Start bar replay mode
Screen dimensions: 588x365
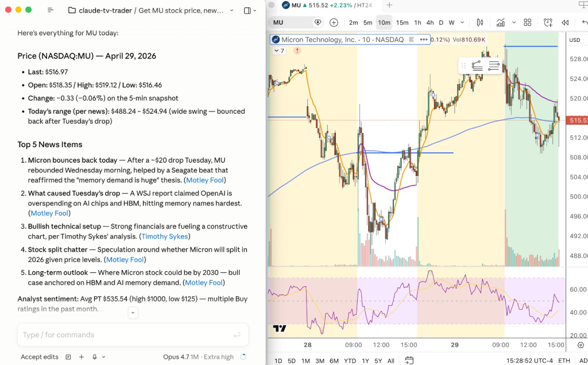coord(565,22)
